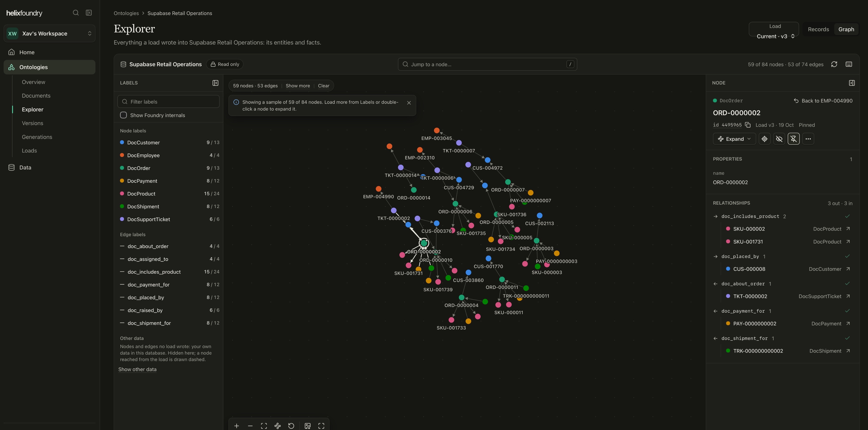Toggle doc_payment_for relationship checkmark
The width and height of the screenshot is (868, 430).
click(x=847, y=311)
